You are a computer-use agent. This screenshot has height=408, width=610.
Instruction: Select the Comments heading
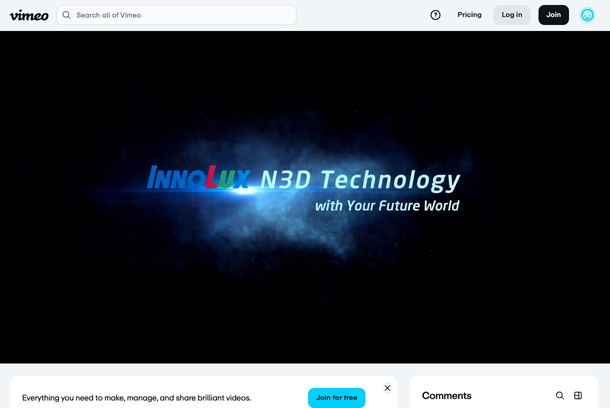(x=447, y=396)
